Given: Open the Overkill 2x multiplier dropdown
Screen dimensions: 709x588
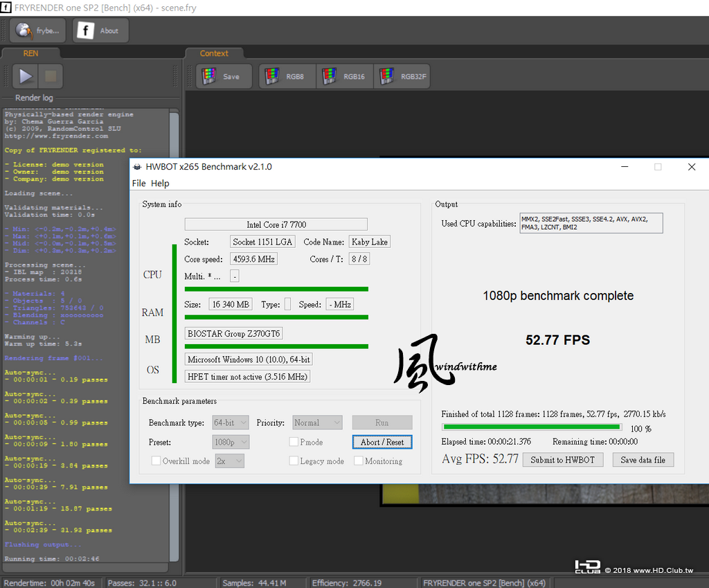Looking at the screenshot, I should click(x=230, y=461).
